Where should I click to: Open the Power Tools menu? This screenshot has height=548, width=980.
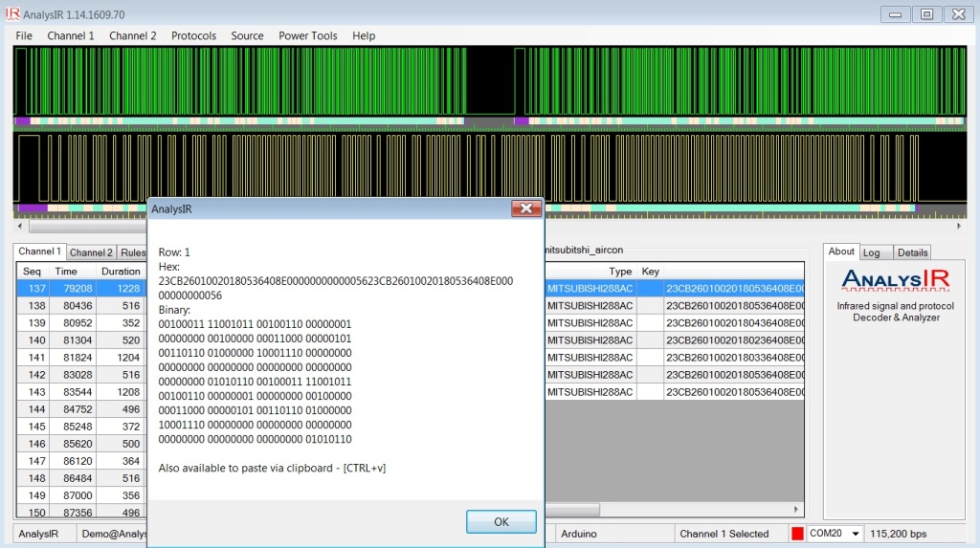coord(307,35)
